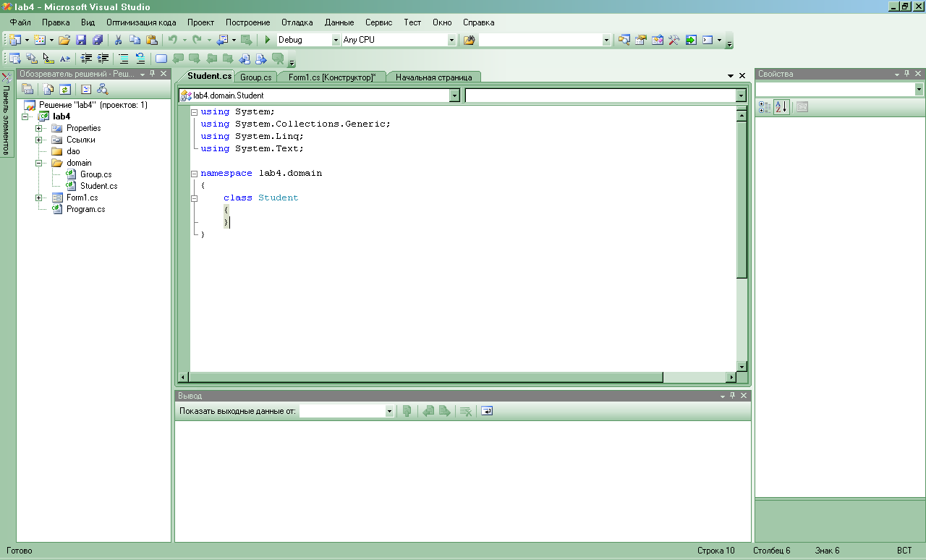Click the Open File folder icon
This screenshot has height=560, width=926.
(64, 40)
